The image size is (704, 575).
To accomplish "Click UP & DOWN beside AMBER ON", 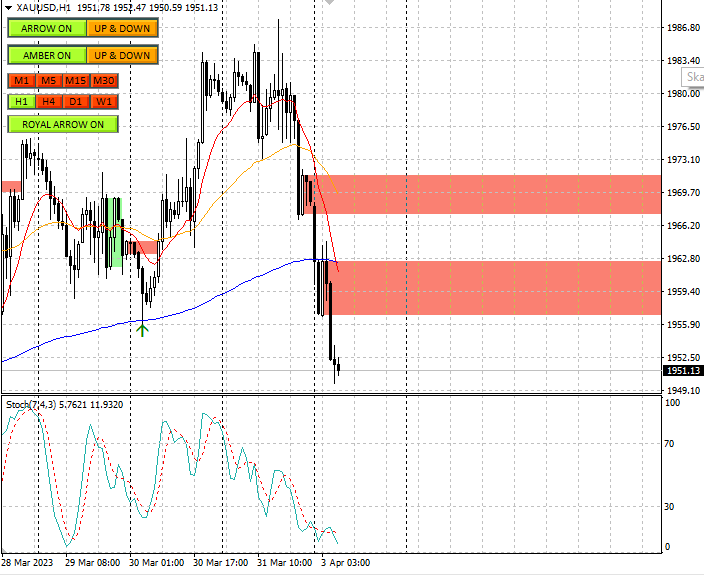I will coord(122,55).
